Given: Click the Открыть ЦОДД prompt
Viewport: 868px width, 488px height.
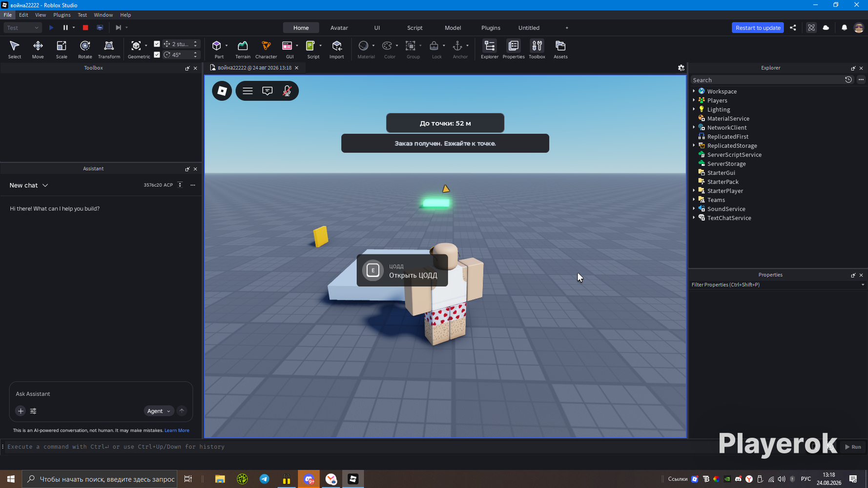Looking at the screenshot, I should 402,270.
